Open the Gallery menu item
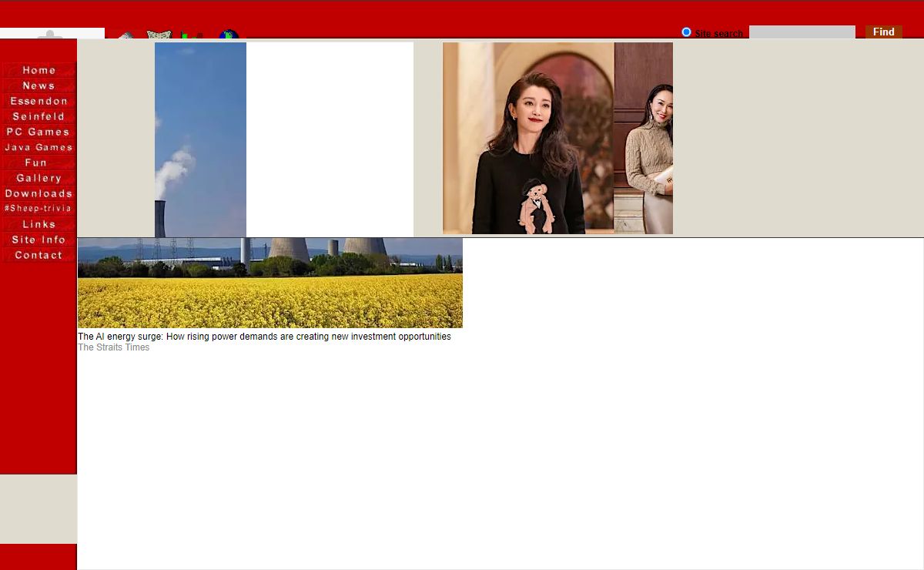This screenshot has height=570, width=924. 38,178
